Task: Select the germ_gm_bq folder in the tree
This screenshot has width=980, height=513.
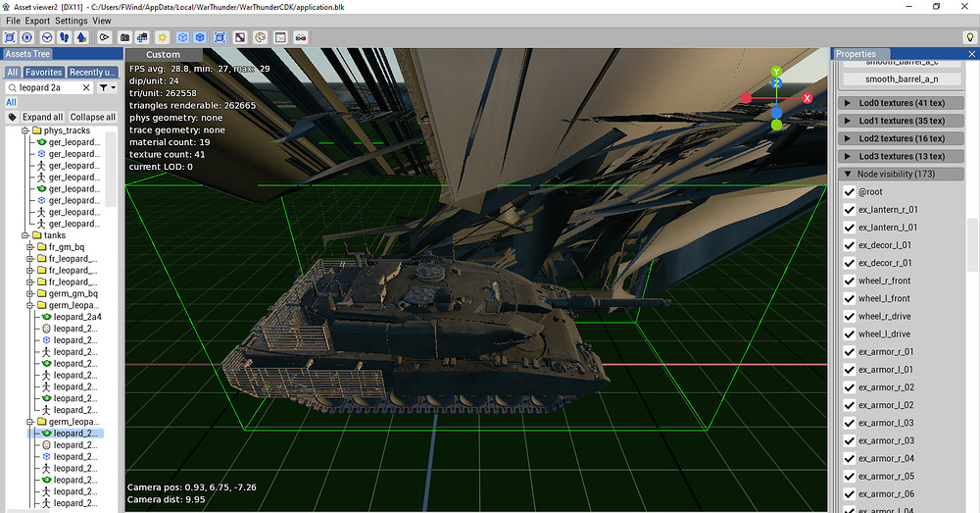Action: 73,293
